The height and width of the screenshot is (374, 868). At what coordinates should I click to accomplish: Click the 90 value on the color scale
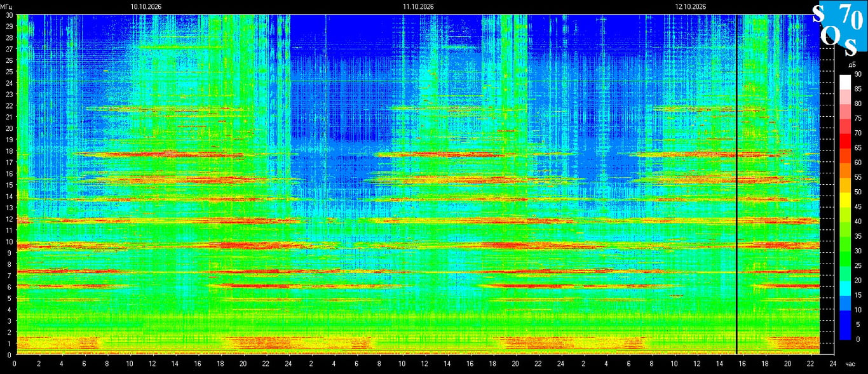pyautogui.click(x=858, y=74)
